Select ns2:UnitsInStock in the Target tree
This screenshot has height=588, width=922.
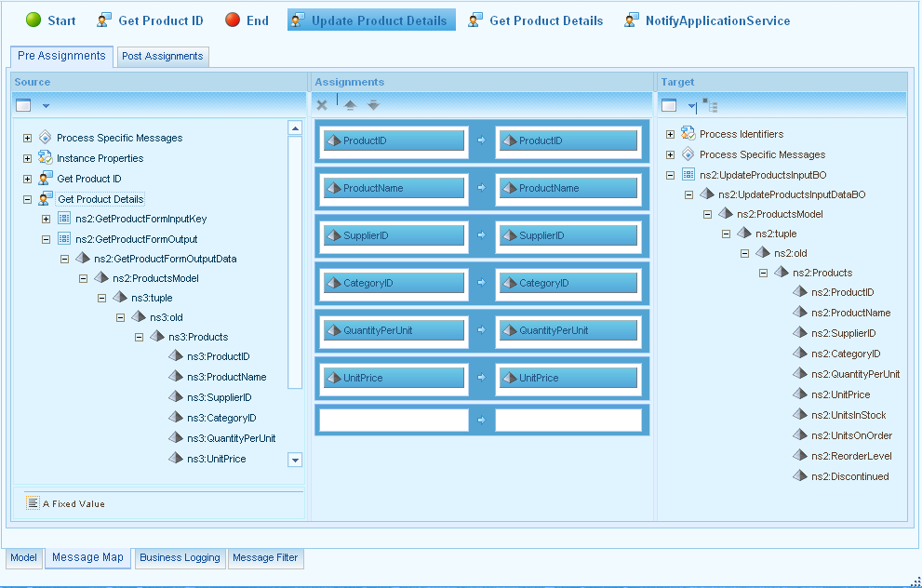click(848, 415)
